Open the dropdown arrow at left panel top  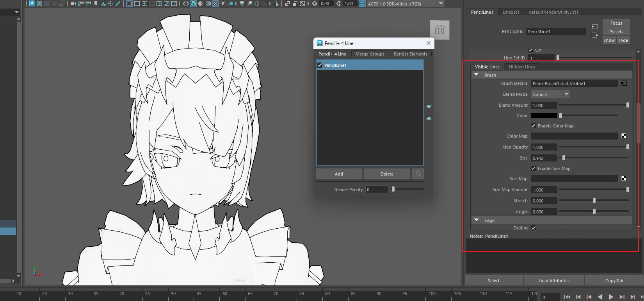pyautogui.click(x=16, y=12)
